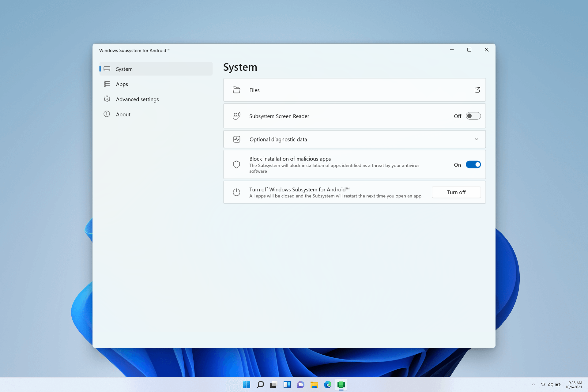The height and width of the screenshot is (392, 588).
Task: Click the Subsystem Screen Reader icon
Action: [x=236, y=115]
